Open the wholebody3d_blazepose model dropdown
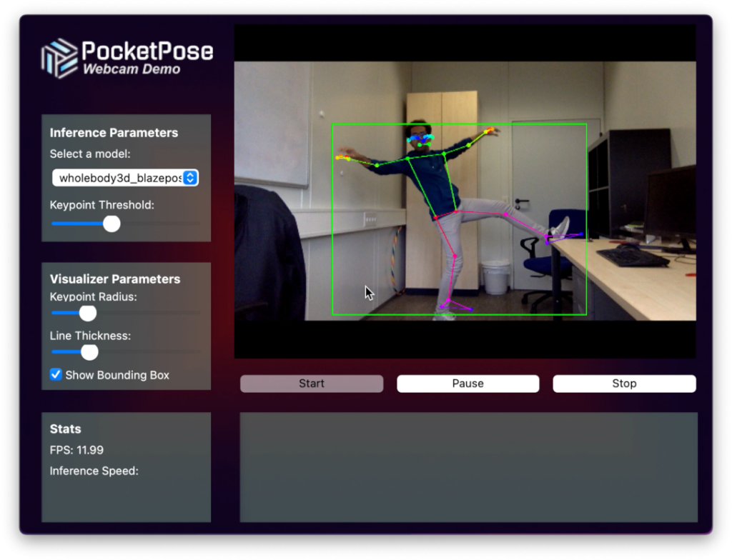The image size is (732, 560). click(x=119, y=178)
